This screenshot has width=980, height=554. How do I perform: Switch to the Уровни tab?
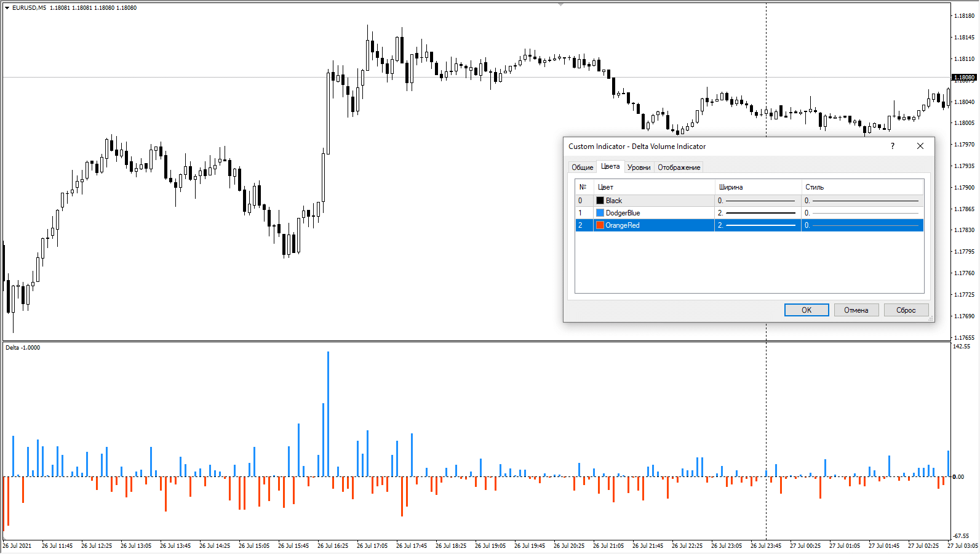pyautogui.click(x=639, y=167)
